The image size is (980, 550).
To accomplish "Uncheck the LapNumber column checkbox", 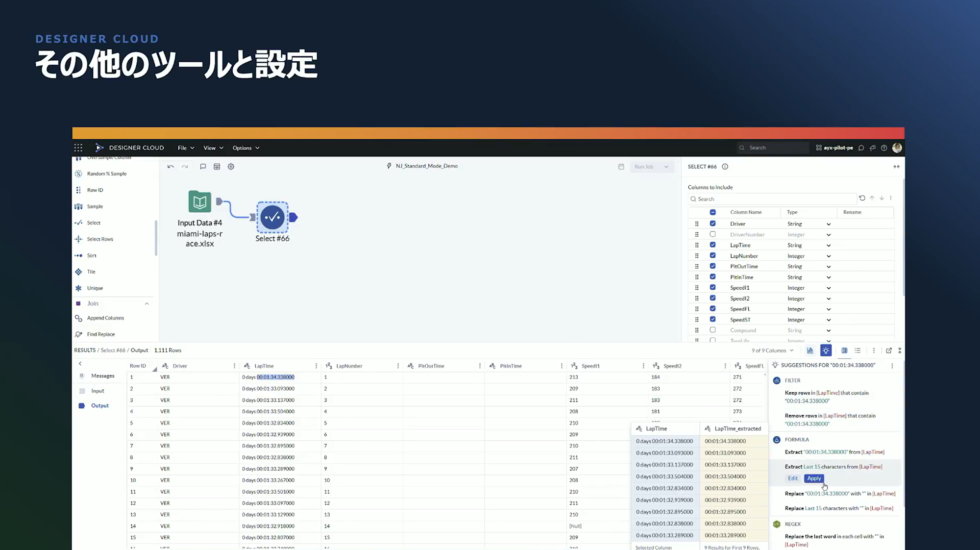I will (712, 255).
